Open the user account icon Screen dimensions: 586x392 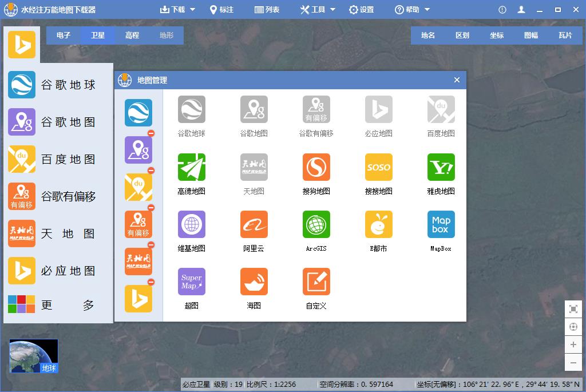click(521, 10)
